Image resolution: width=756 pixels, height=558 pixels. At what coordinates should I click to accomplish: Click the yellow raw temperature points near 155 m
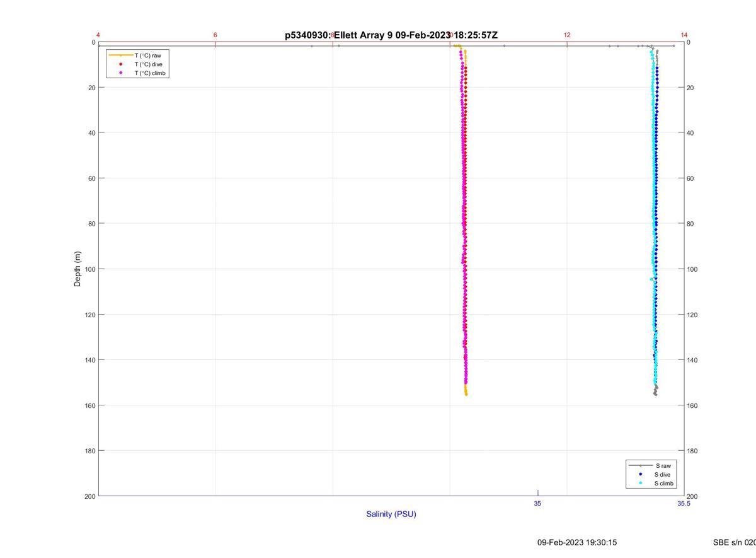tap(466, 390)
